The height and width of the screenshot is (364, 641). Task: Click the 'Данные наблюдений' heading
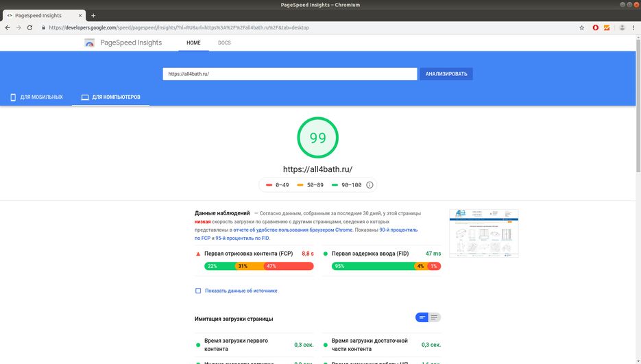pyautogui.click(x=222, y=213)
